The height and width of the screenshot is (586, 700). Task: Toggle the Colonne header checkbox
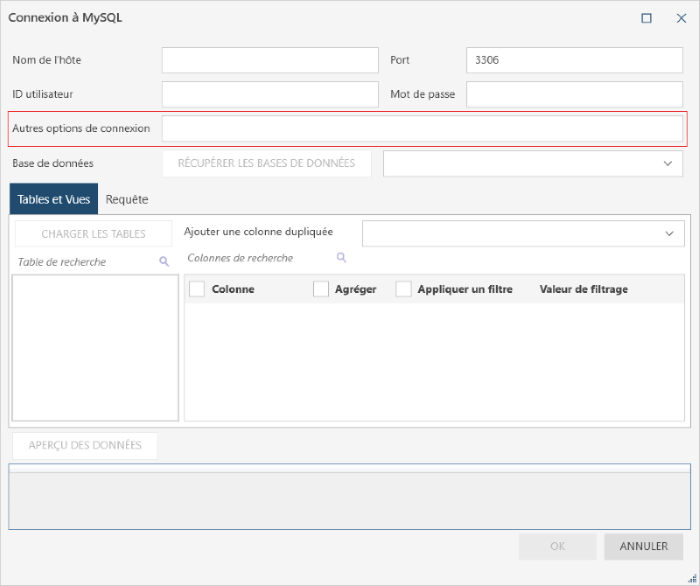click(x=197, y=289)
